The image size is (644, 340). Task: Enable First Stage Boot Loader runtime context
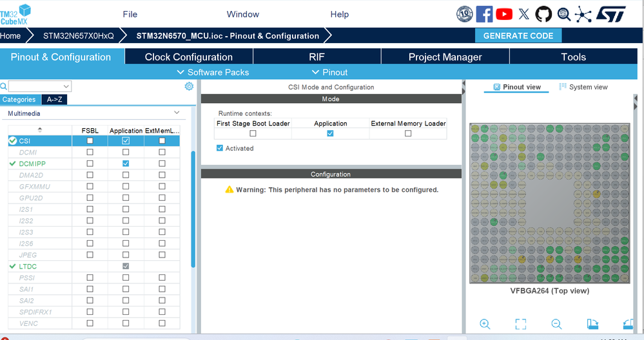click(253, 133)
